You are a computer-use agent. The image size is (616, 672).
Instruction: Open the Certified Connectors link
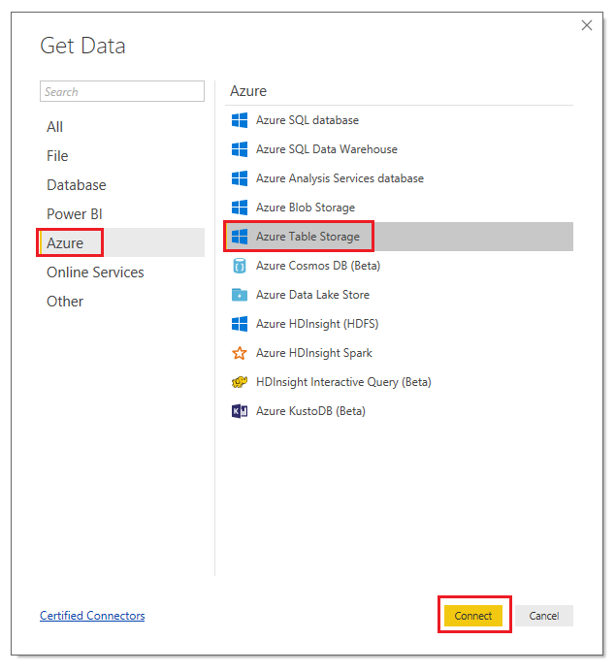pos(92,616)
